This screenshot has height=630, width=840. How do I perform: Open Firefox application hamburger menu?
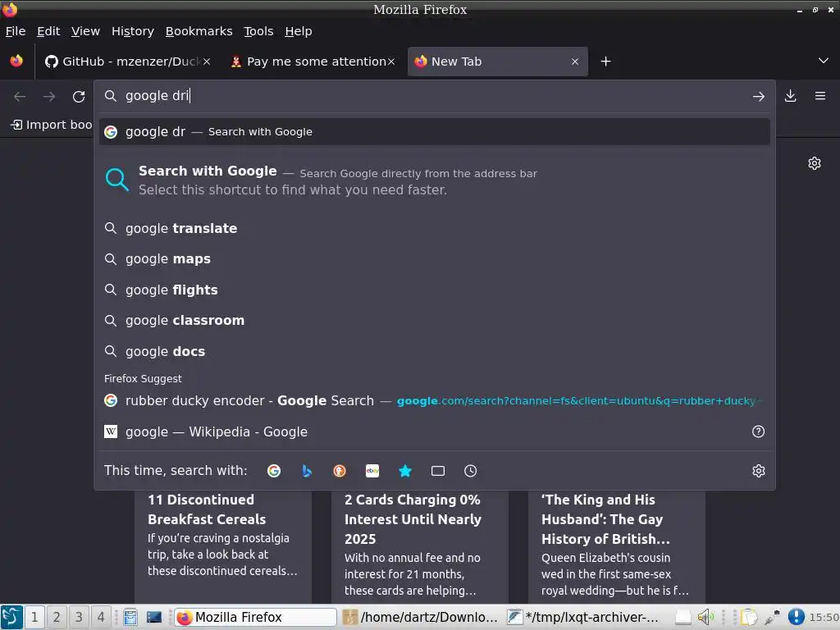(819, 97)
